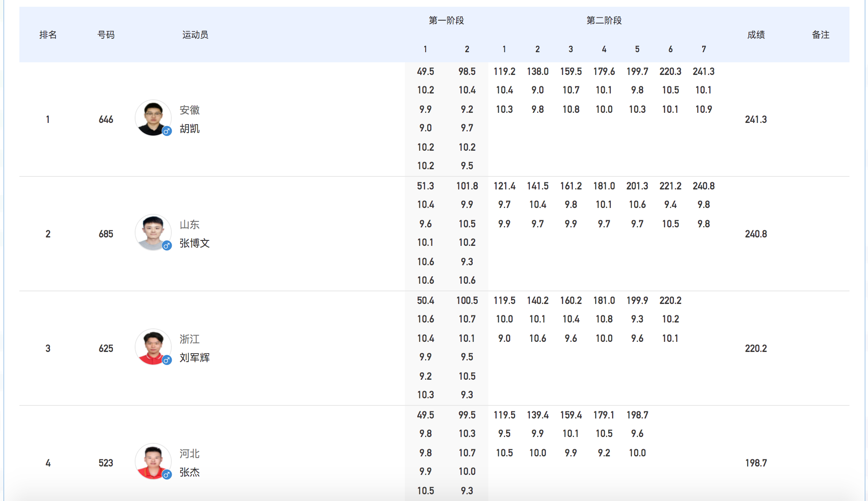The image size is (868, 501).
Task: Click the male gender icon beside 张博文
Action: click(167, 245)
